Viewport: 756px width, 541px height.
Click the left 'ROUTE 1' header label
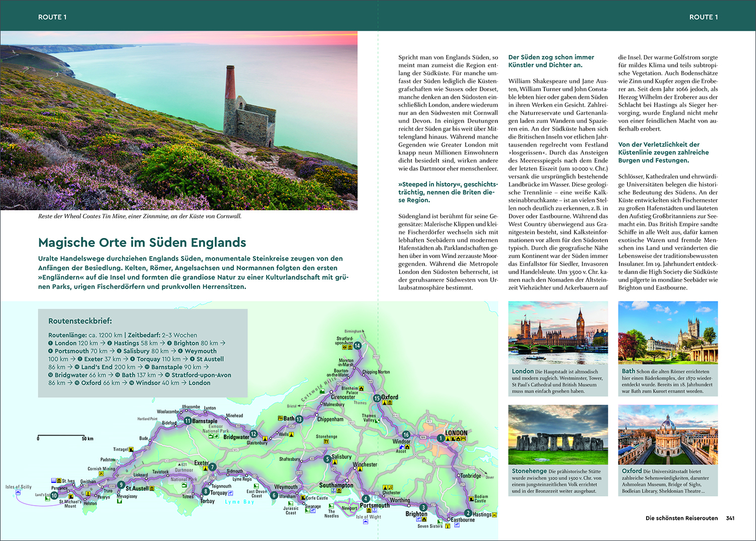[52, 17]
